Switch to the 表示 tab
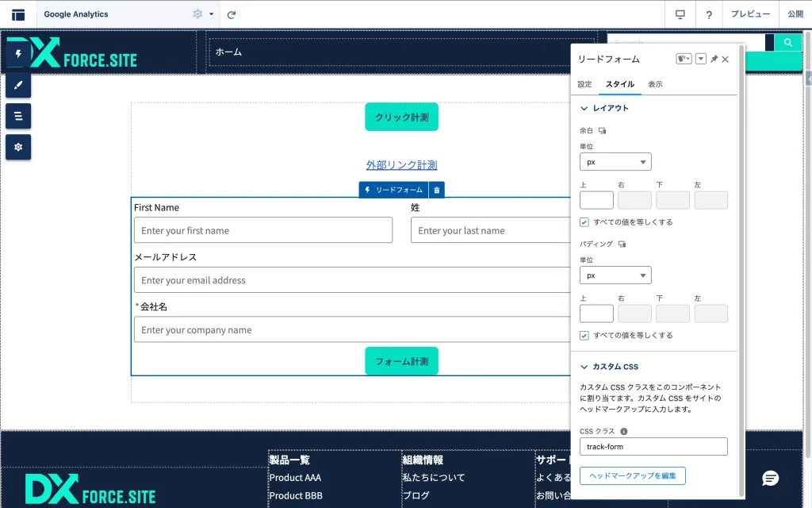The height and width of the screenshot is (508, 812). click(655, 84)
